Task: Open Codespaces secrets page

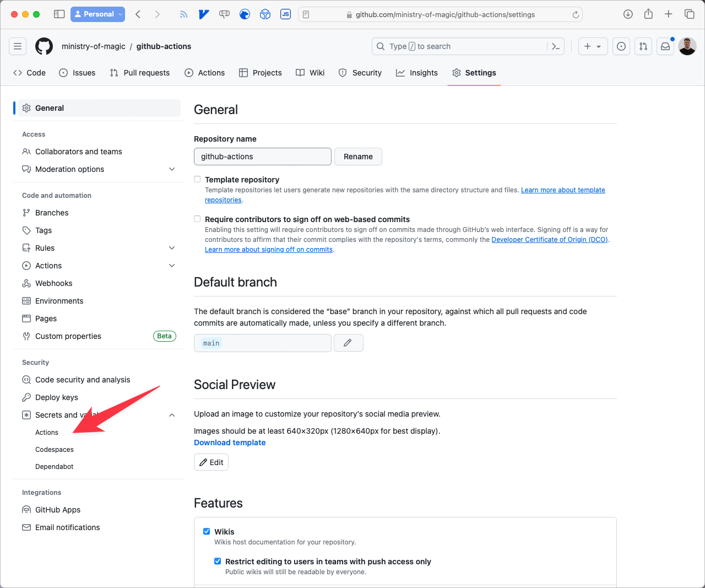Action: point(55,450)
